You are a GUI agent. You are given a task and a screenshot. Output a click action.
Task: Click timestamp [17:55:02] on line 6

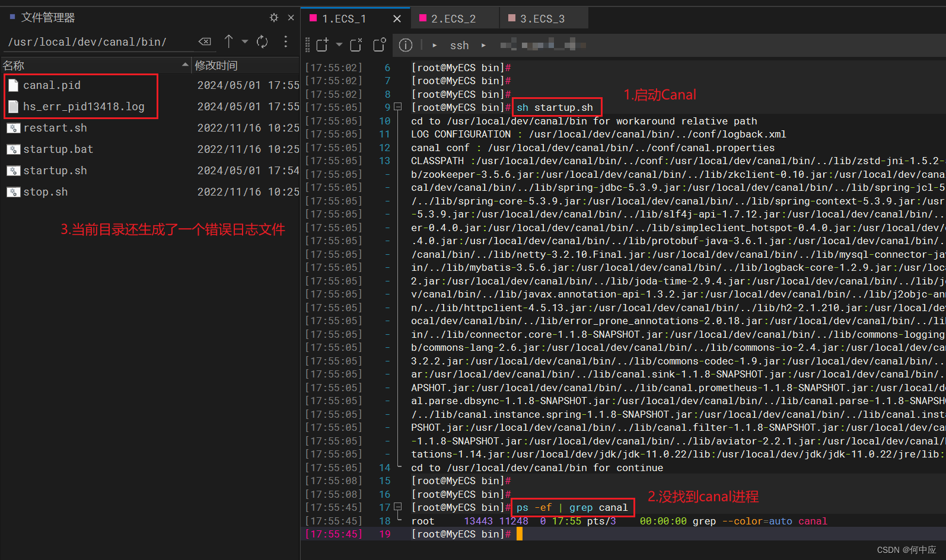pyautogui.click(x=333, y=68)
